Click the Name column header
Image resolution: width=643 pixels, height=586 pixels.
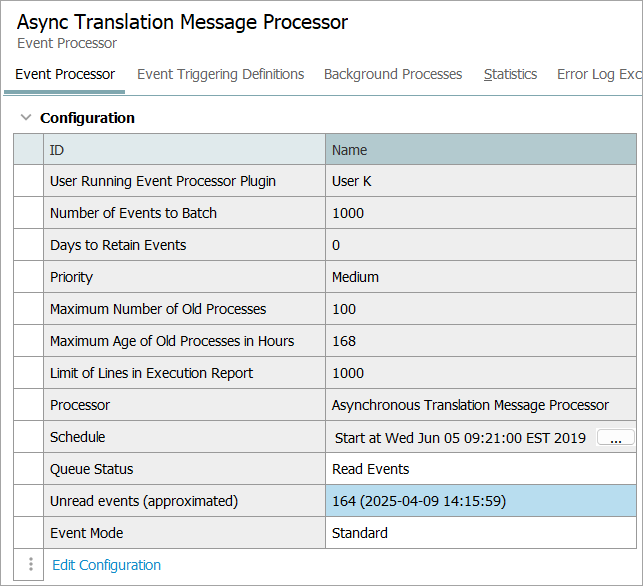[480, 150]
